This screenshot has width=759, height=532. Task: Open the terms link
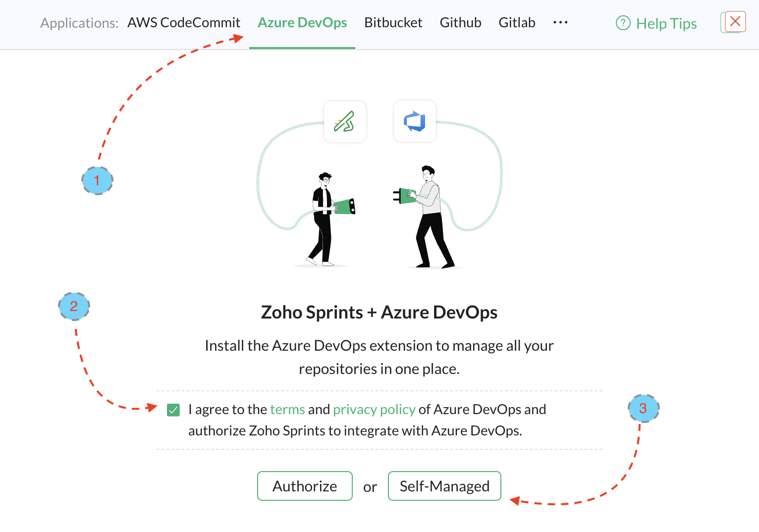(287, 409)
